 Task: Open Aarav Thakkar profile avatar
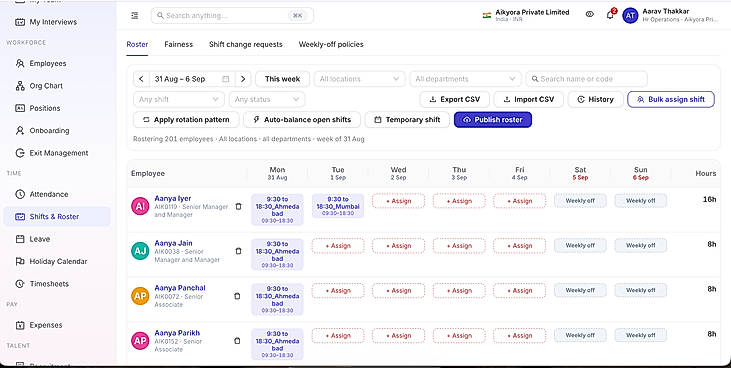(x=630, y=15)
